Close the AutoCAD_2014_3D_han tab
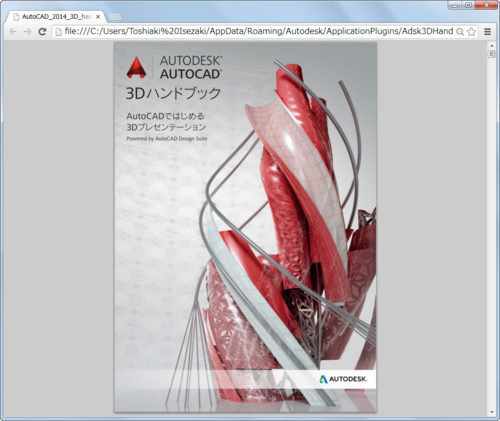Image resolution: width=500 pixels, height=421 pixels. pos(98,17)
